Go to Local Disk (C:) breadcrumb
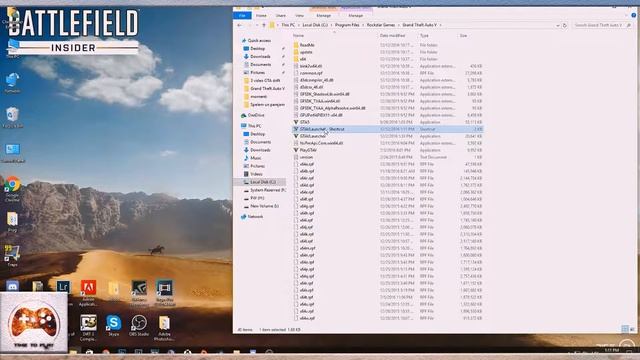 tap(315, 25)
